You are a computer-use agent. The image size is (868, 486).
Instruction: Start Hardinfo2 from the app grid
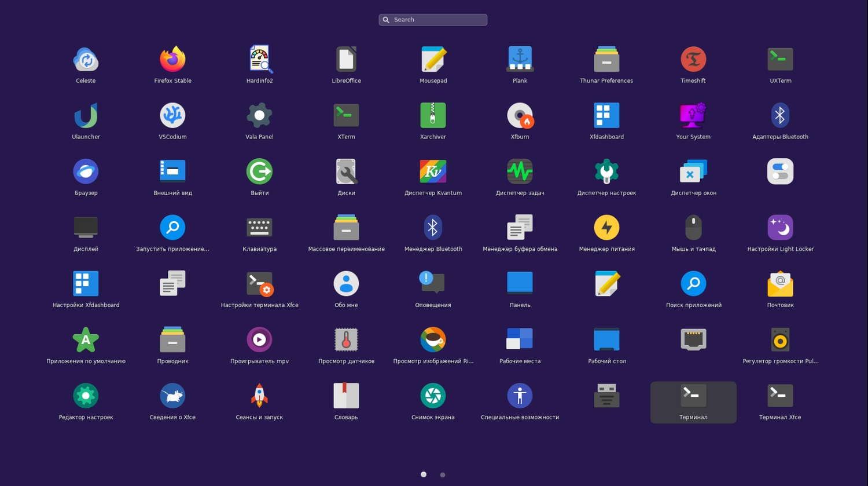259,59
